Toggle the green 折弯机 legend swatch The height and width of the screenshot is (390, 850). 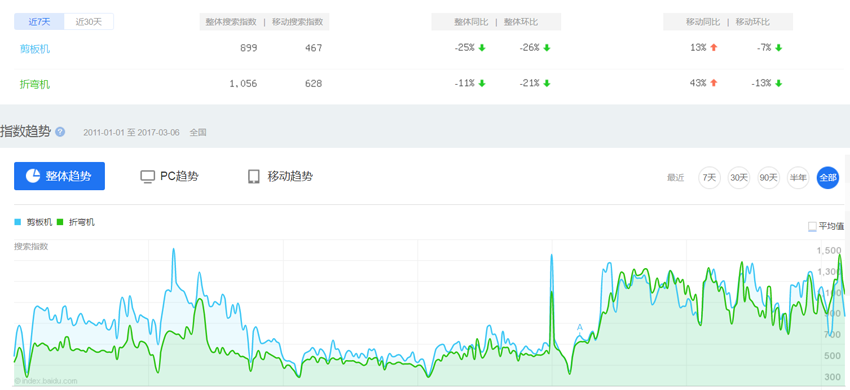click(x=60, y=222)
